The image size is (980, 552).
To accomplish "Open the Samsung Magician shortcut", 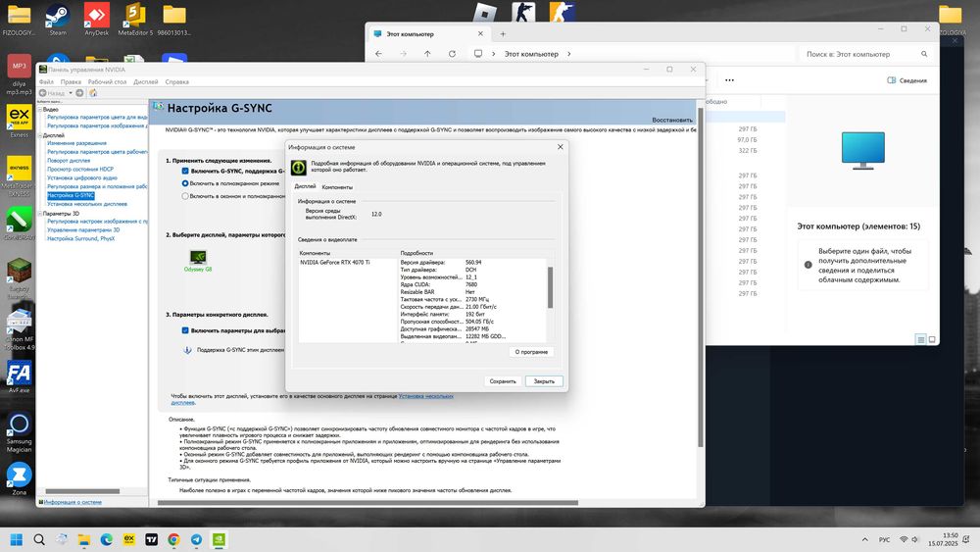I will tap(19, 432).
